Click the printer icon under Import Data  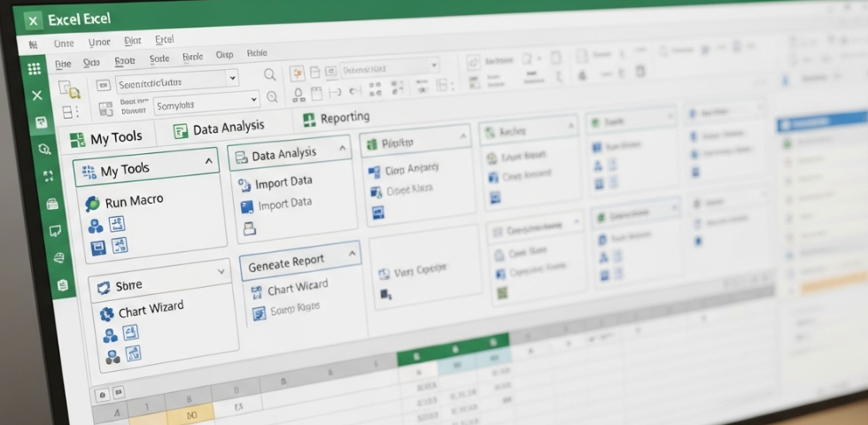pos(250,228)
